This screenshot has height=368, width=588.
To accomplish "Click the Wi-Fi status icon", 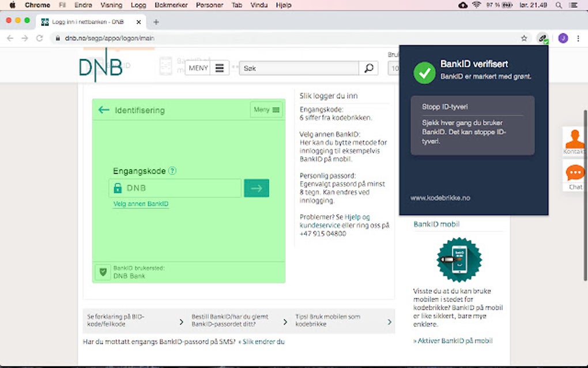I will coord(477,5).
